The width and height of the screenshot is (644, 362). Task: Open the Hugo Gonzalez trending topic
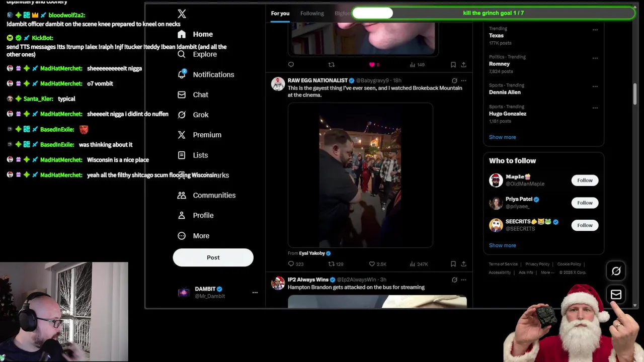point(508,114)
